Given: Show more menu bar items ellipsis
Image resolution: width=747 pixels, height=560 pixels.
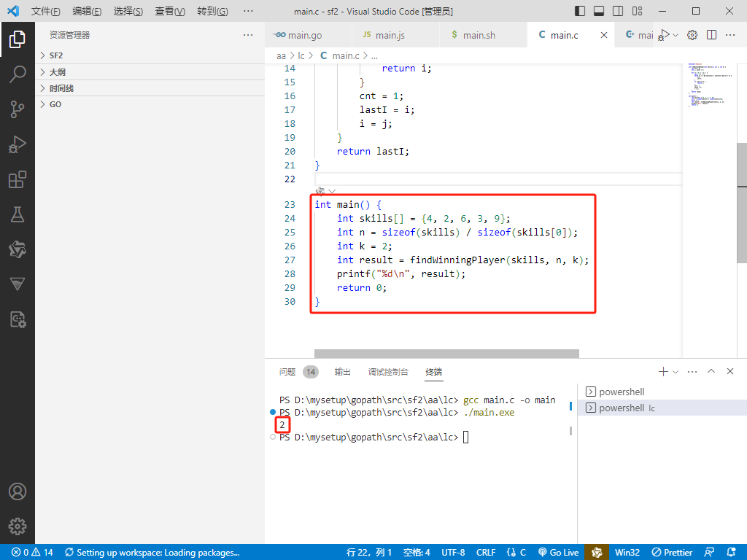Looking at the screenshot, I should click(248, 11).
